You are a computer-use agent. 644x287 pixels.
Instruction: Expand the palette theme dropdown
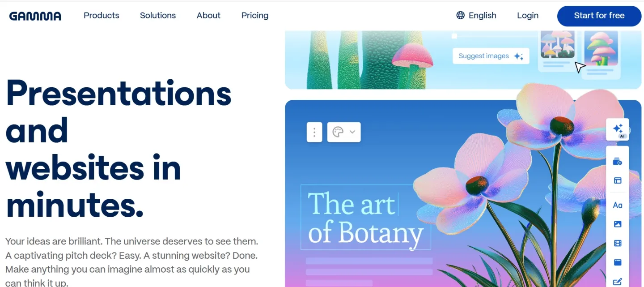(344, 132)
